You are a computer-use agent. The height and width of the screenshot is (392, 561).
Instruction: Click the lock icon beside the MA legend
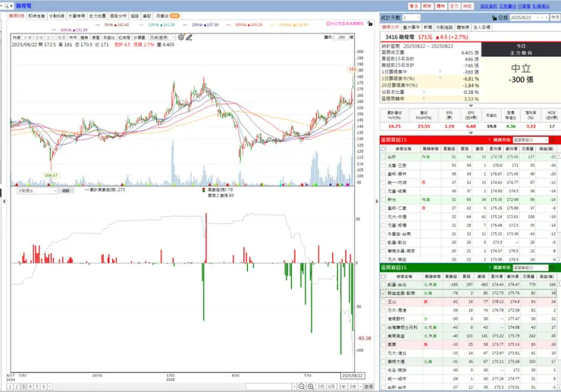[x=370, y=24]
